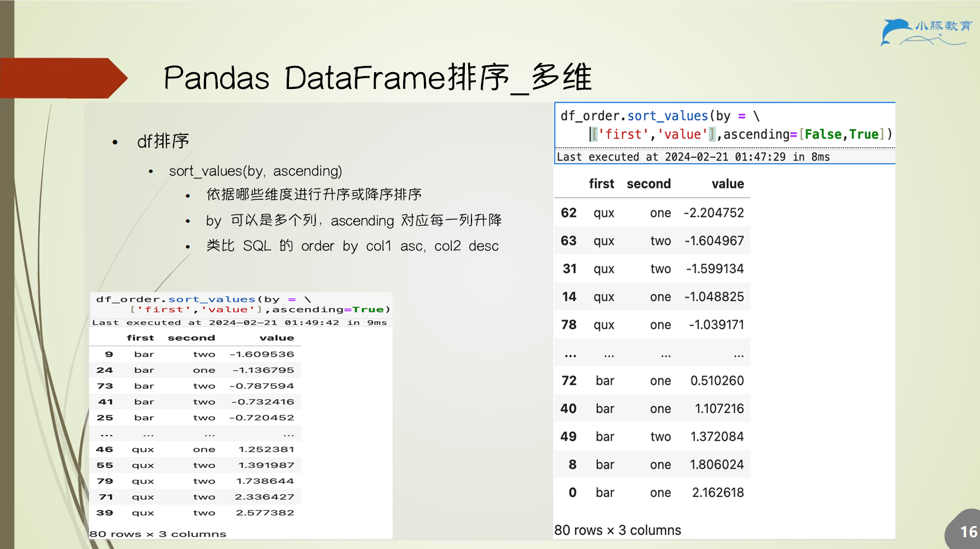Viewport: 980px width, 549px height.
Task: Click value -1.599134 in right table
Action: tap(715, 269)
